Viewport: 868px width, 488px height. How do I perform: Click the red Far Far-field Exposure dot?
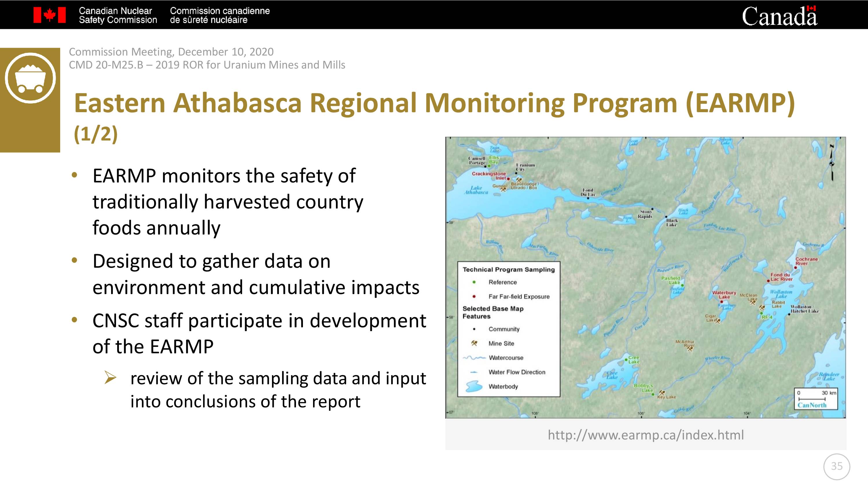[x=474, y=296]
